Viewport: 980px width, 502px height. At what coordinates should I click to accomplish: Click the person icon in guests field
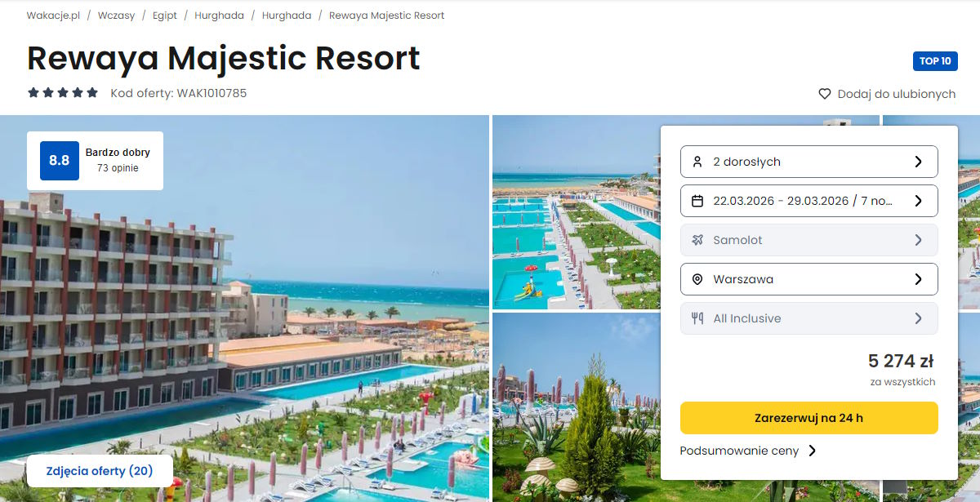pos(697,162)
